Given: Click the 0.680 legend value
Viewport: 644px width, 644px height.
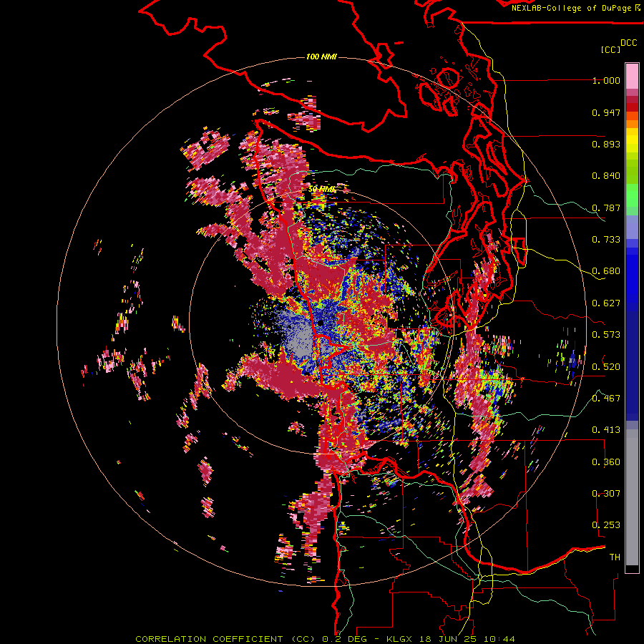Looking at the screenshot, I should click(x=606, y=271).
